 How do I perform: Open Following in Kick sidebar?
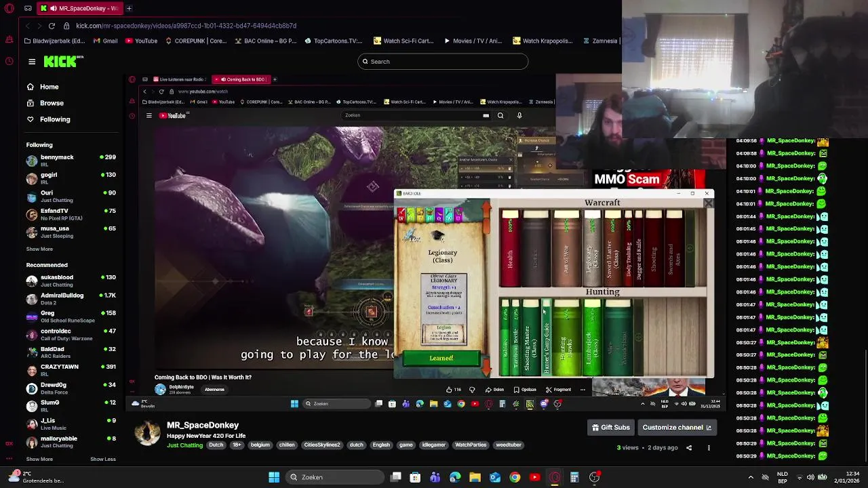[x=48, y=119]
